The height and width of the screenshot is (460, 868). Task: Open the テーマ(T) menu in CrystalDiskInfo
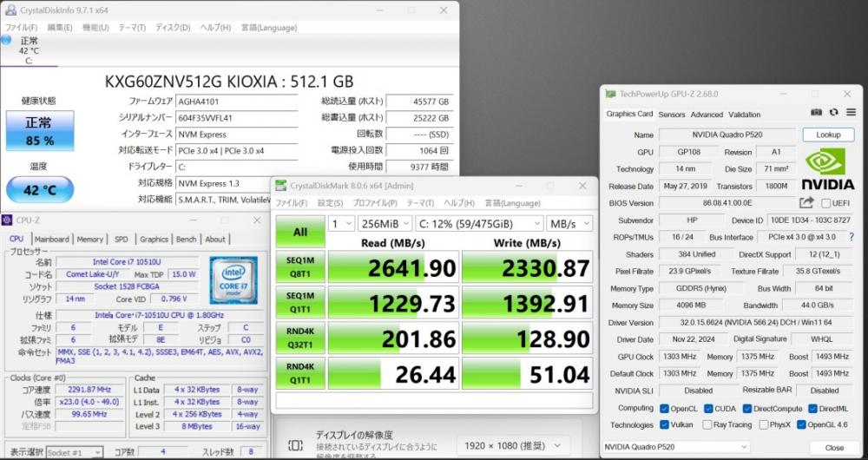pyautogui.click(x=132, y=27)
